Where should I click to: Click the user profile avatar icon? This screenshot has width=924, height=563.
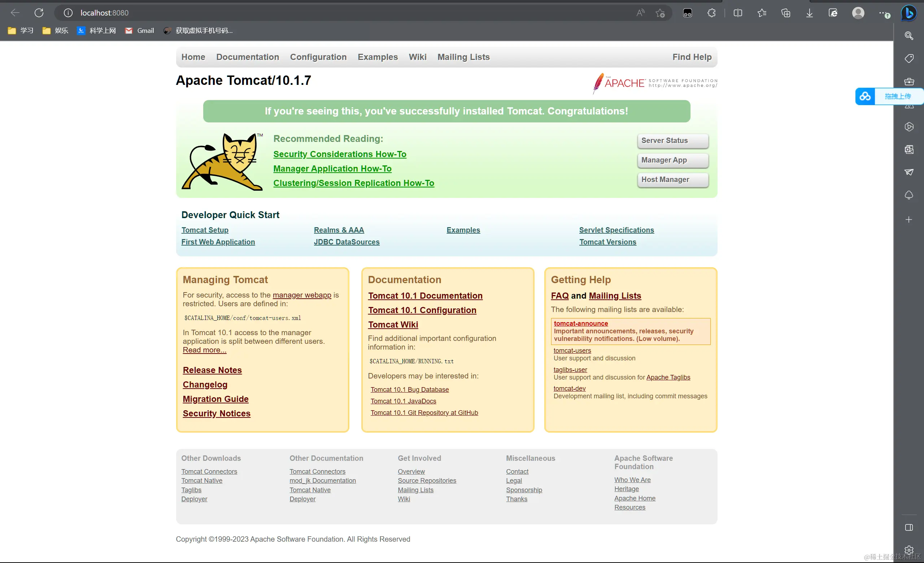click(x=858, y=13)
